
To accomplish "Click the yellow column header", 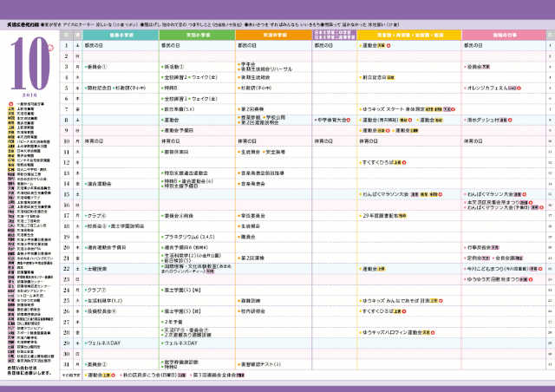I will [x=409, y=35].
